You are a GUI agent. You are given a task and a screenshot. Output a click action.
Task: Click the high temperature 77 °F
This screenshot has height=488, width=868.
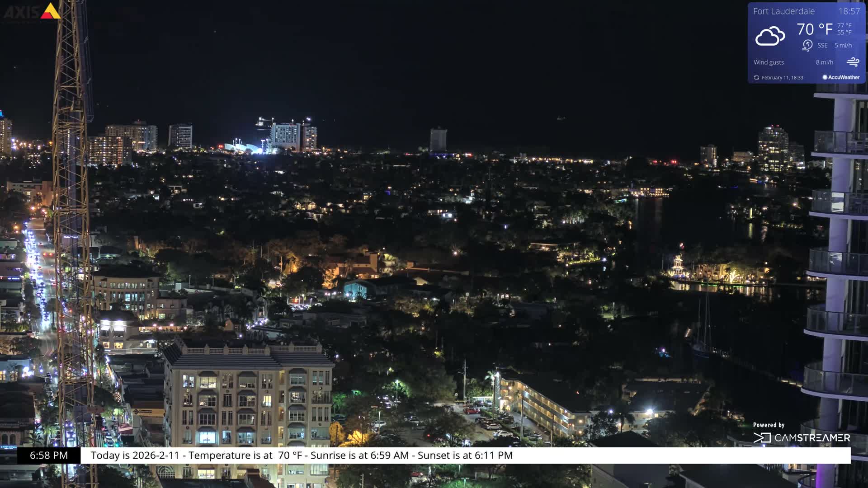tap(844, 26)
